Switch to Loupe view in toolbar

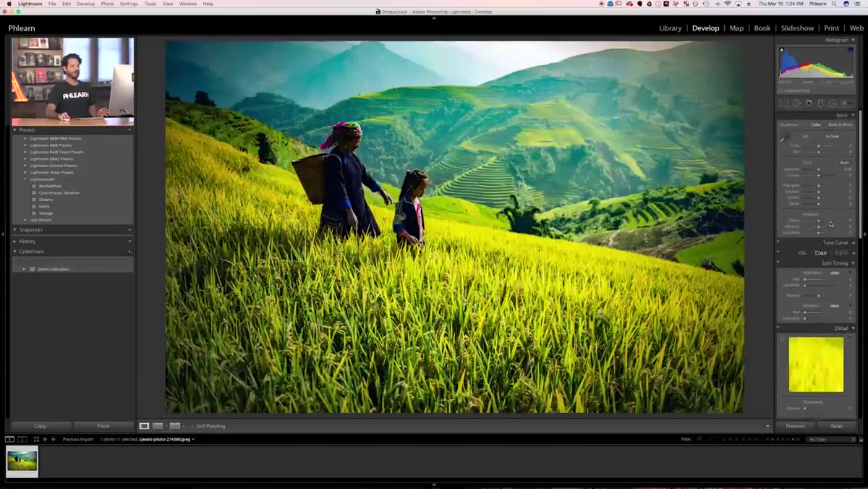(x=144, y=426)
